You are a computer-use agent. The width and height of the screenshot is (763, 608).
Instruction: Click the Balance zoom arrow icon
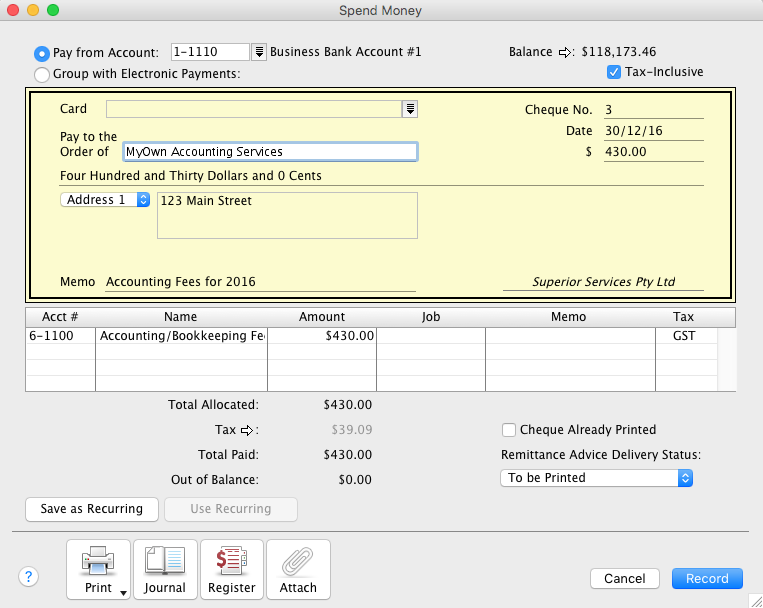click(x=564, y=52)
